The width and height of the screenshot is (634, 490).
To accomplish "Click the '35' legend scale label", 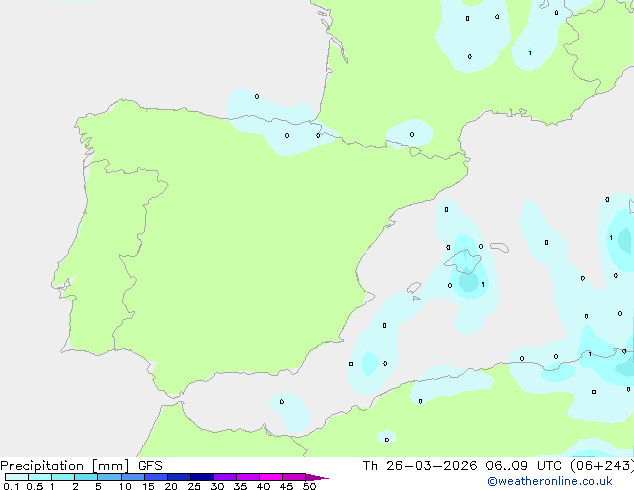I will (240, 486).
